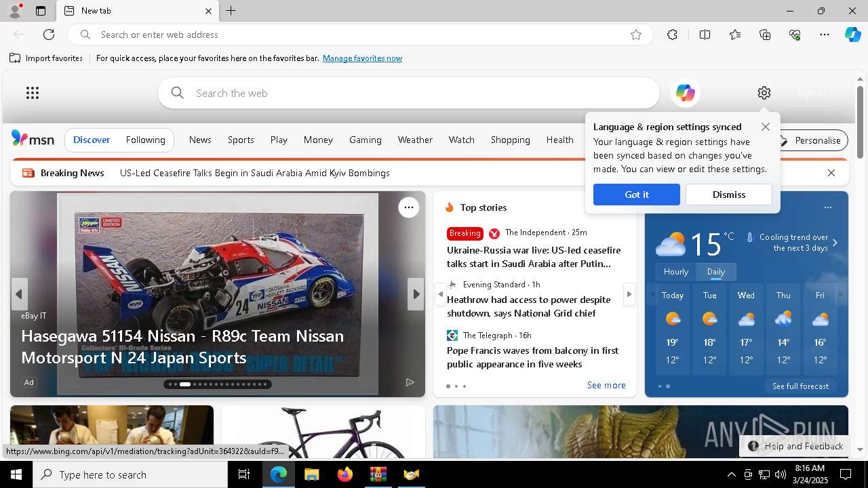Go to next Top stories page
The width and height of the screenshot is (868, 488).
(629, 294)
